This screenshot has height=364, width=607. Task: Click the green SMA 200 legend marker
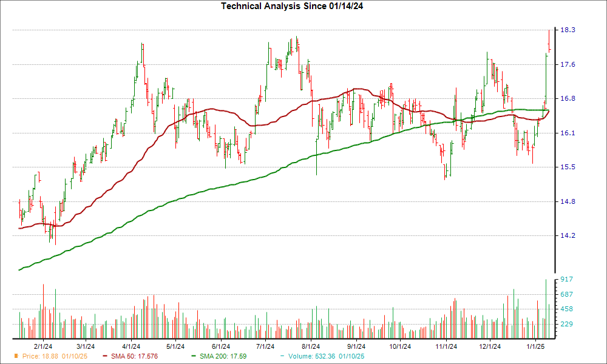[x=194, y=356]
